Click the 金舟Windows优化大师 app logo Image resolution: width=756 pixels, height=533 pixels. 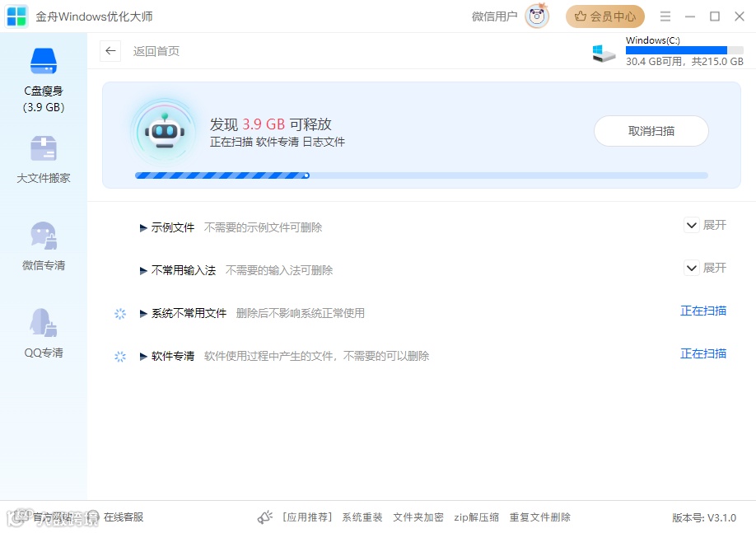click(x=16, y=16)
